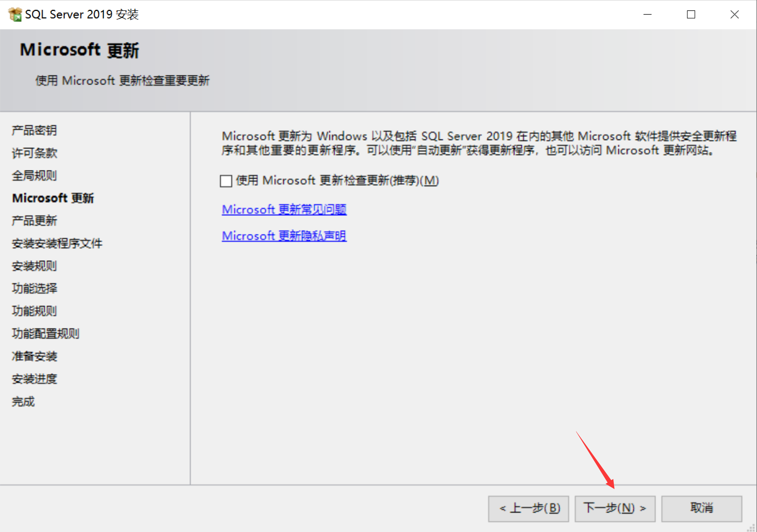This screenshot has width=757, height=532.
Task: Click 下一步(N) button
Action: (615, 508)
